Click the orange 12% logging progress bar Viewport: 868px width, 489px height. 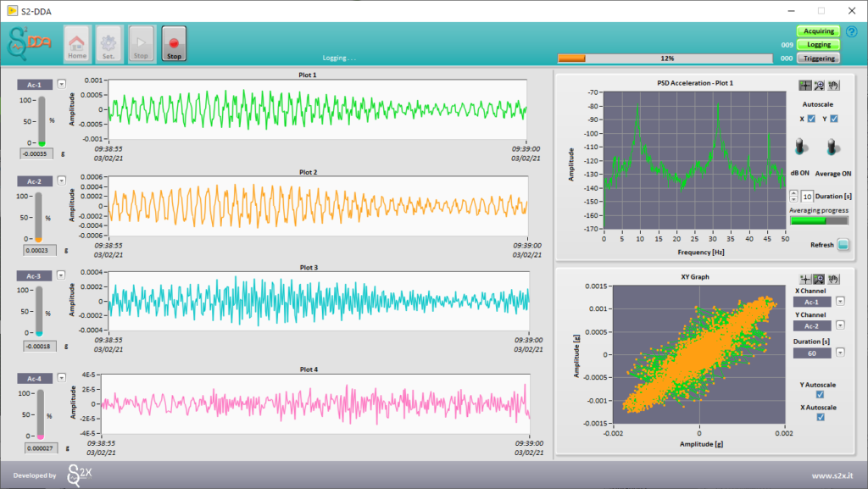click(x=665, y=58)
